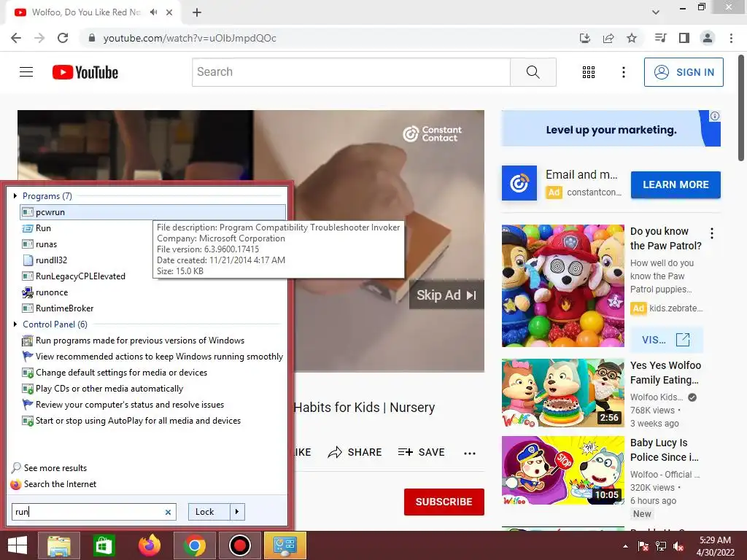
Task: Open a new browser tab
Action: [197, 12]
